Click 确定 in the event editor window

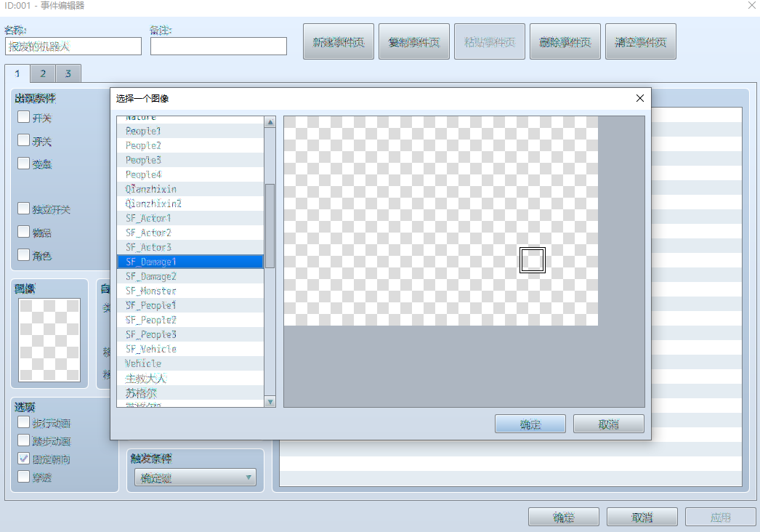pyautogui.click(x=564, y=517)
